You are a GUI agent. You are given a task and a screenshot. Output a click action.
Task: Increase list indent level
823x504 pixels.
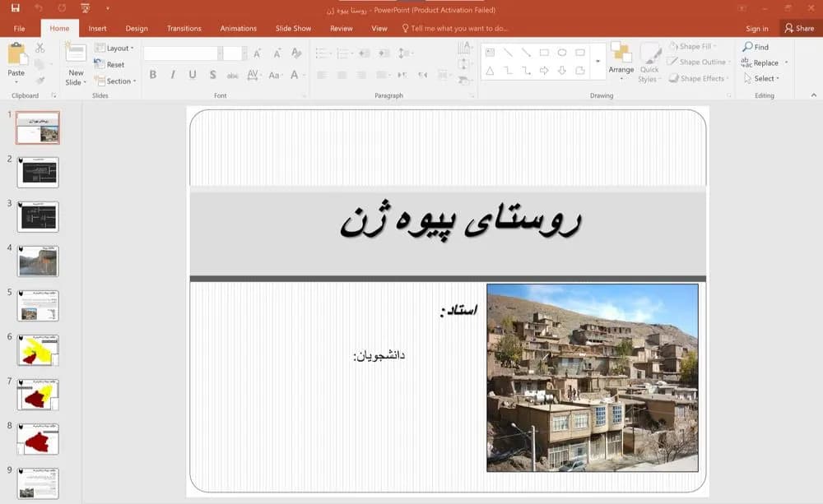click(384, 53)
